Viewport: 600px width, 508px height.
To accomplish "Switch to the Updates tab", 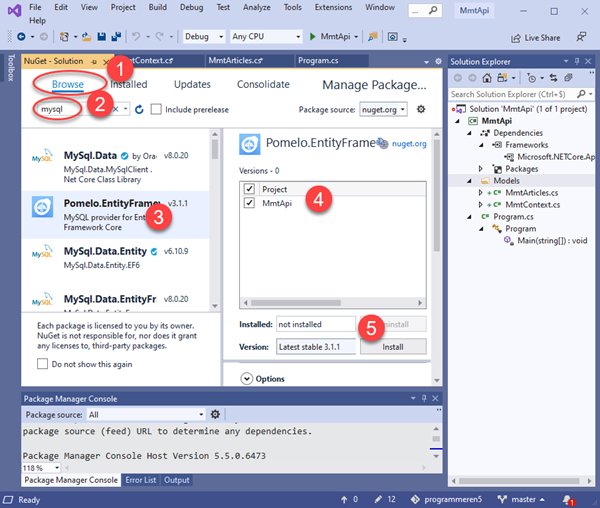I will (192, 84).
